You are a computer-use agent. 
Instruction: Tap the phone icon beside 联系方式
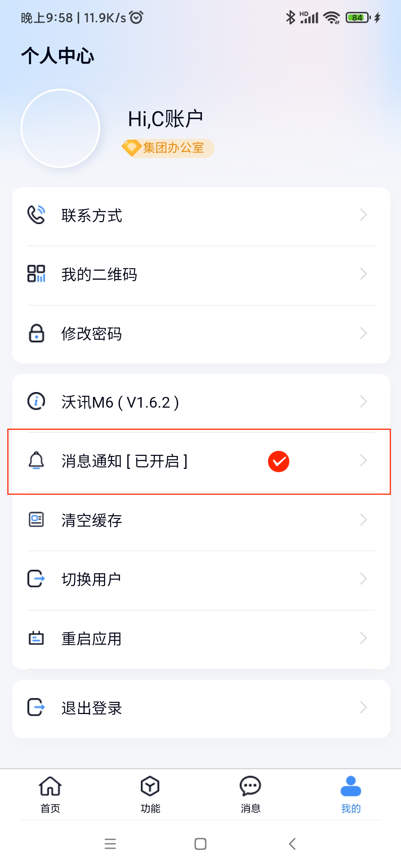click(36, 215)
